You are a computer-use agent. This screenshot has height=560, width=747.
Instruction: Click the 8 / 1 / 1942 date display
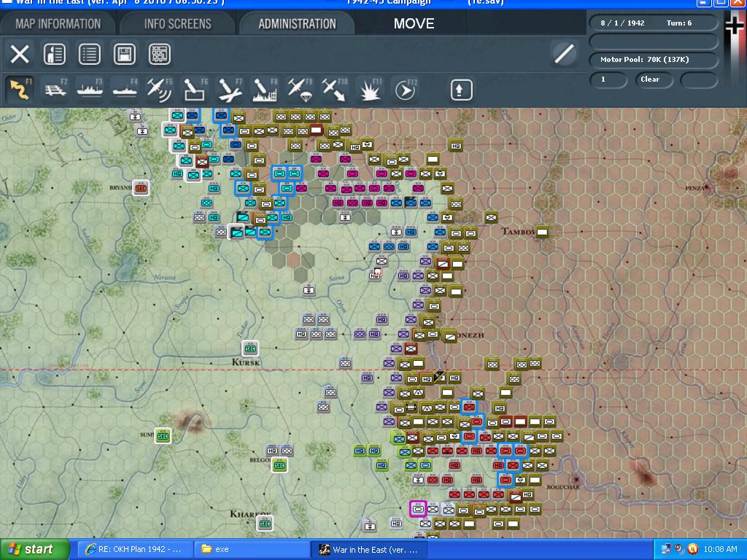click(x=622, y=23)
